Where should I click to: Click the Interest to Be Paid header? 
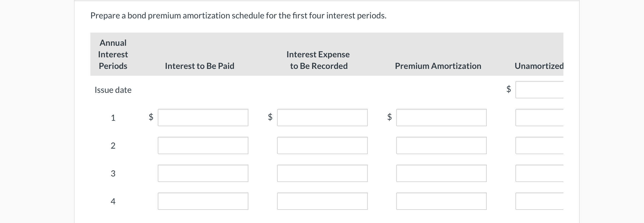point(200,66)
